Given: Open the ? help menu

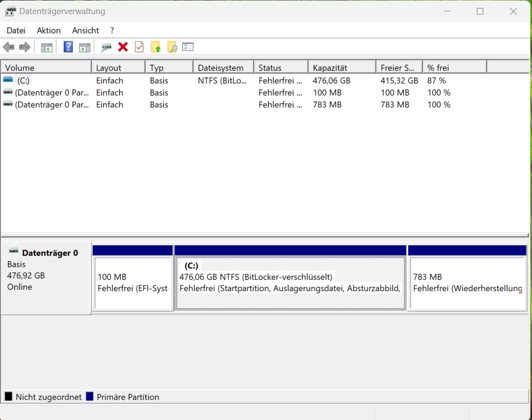Looking at the screenshot, I should (x=112, y=31).
